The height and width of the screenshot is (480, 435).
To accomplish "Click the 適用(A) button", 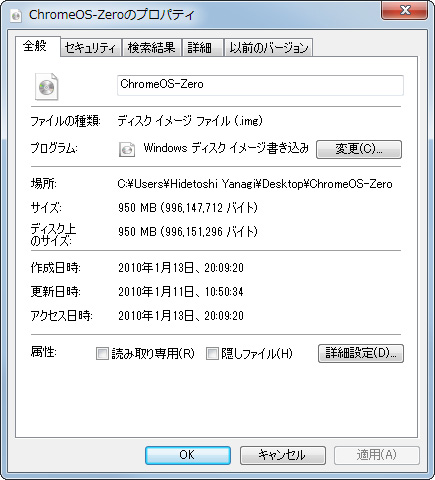I will pyautogui.click(x=377, y=455).
